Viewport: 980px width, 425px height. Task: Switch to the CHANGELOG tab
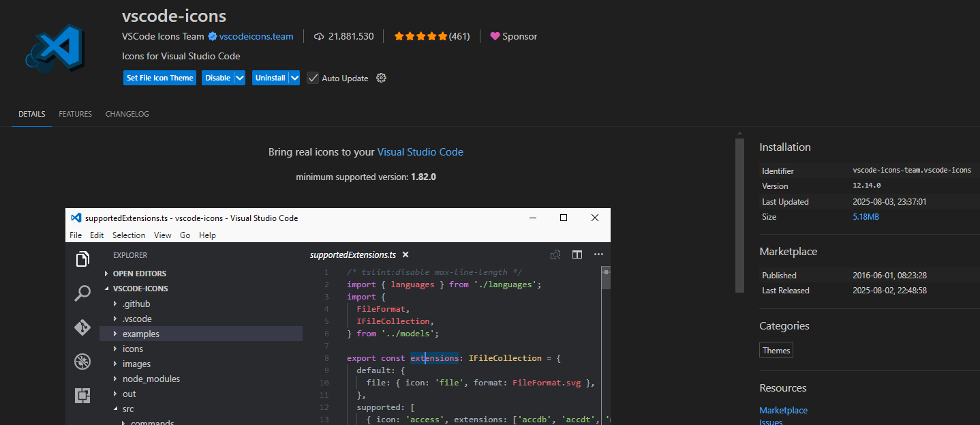coord(127,114)
